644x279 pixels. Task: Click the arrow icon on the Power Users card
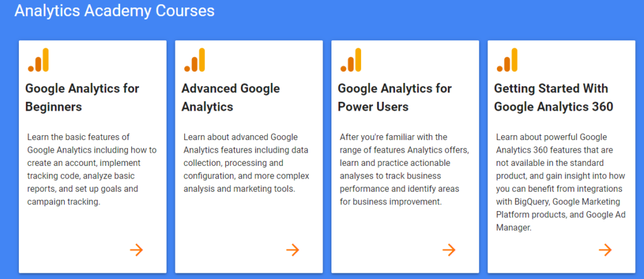pos(448,250)
